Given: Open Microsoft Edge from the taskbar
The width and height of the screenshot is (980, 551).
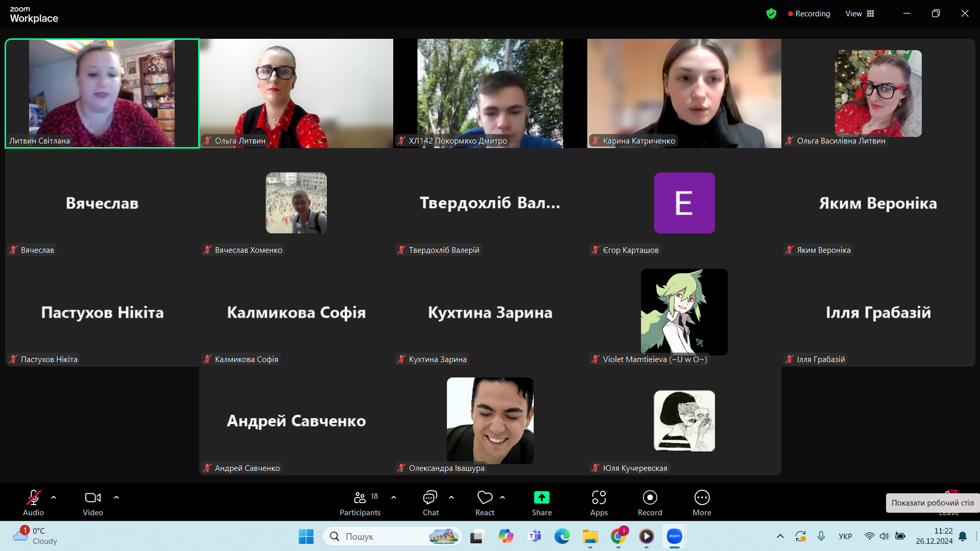Looking at the screenshot, I should pos(562,536).
